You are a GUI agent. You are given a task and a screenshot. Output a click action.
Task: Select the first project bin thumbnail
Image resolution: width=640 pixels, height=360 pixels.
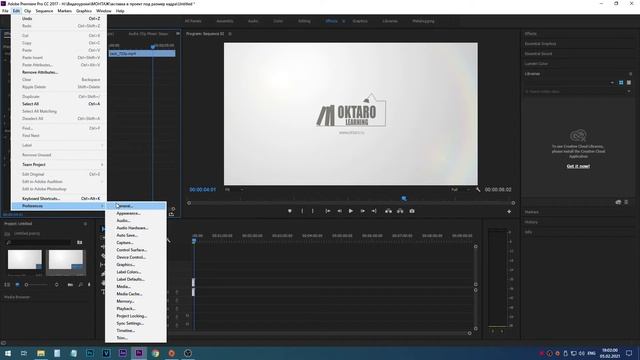click(24, 260)
